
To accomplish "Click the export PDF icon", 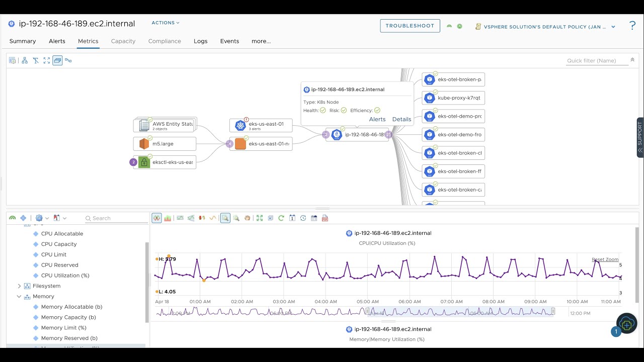I will 325,218.
